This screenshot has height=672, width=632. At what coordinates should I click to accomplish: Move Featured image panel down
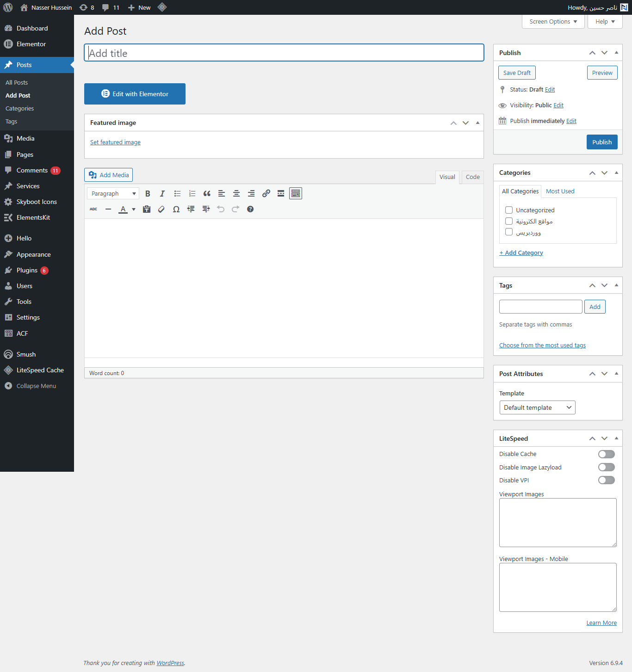(465, 123)
